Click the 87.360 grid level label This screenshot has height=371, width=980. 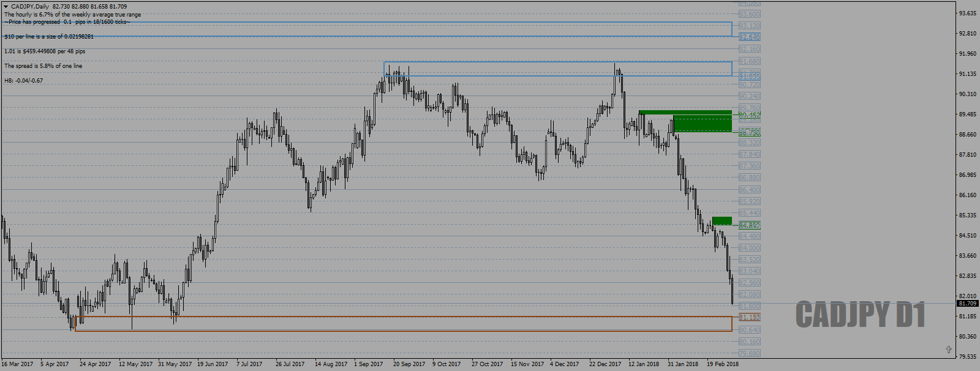point(749,166)
